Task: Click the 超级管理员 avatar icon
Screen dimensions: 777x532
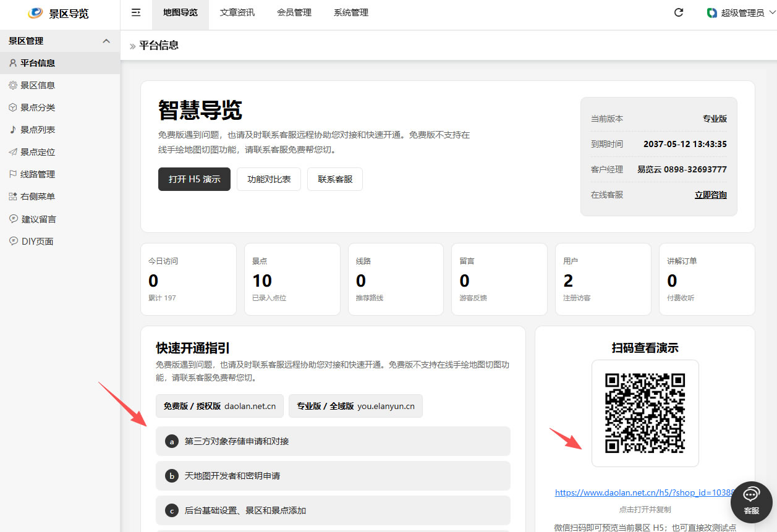Action: 712,13
